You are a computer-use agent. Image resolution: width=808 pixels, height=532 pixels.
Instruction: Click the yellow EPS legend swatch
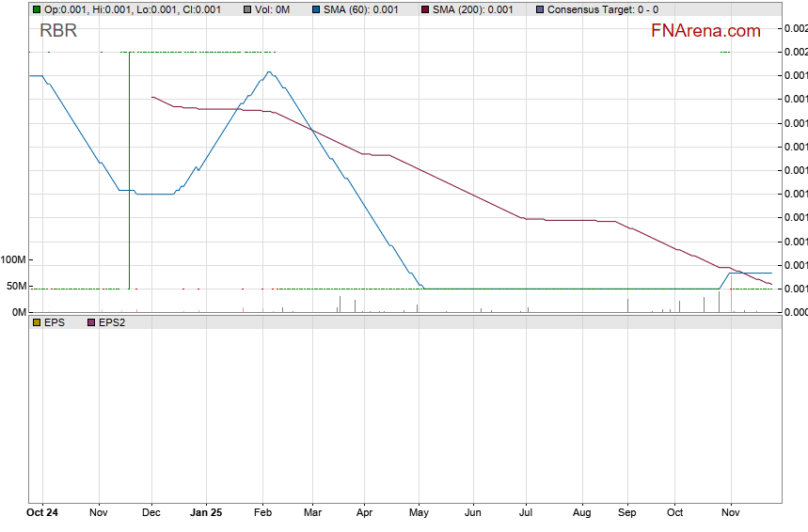click(x=36, y=322)
